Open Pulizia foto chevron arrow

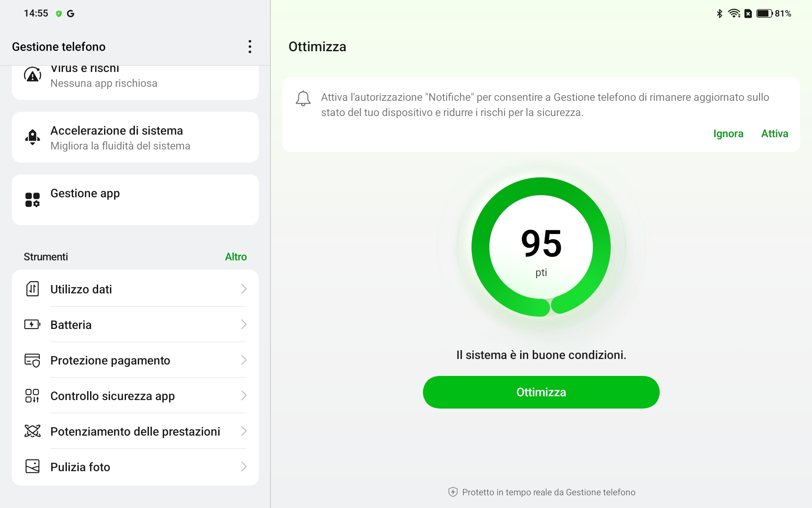(x=244, y=467)
